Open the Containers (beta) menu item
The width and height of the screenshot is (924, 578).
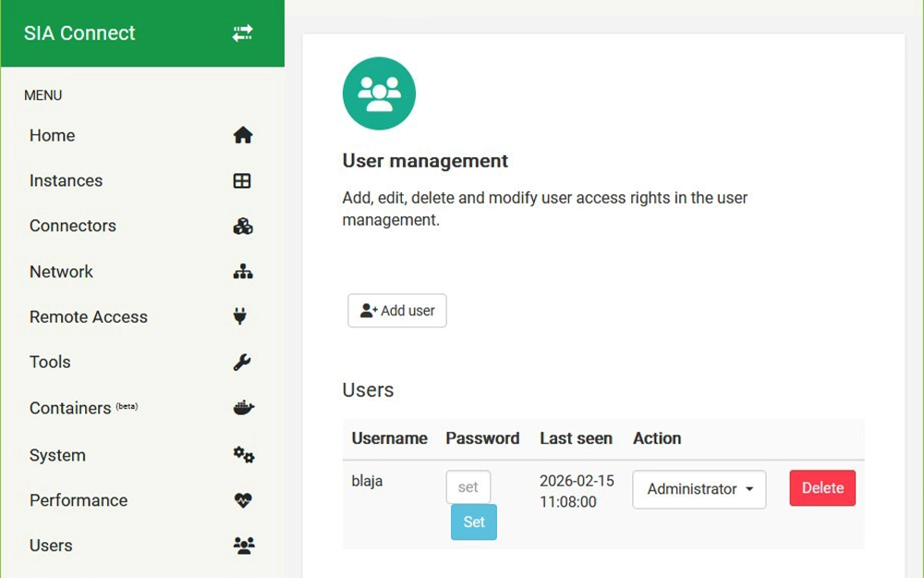point(84,408)
